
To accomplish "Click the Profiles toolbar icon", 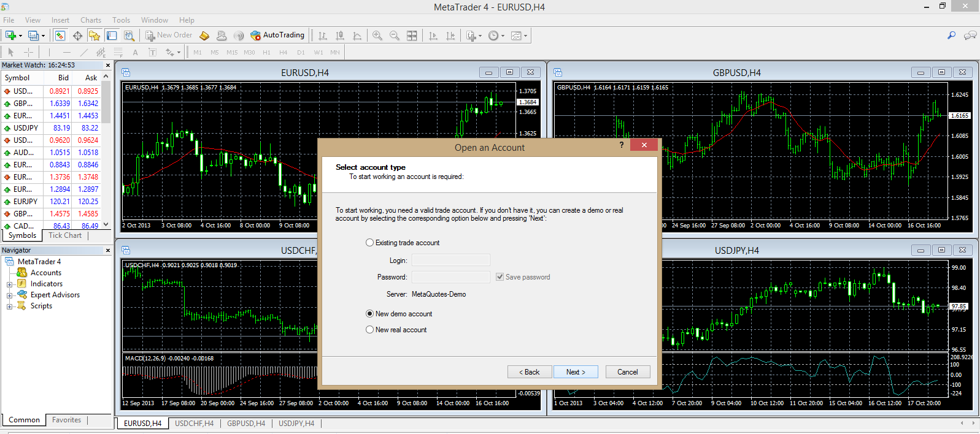I will click(x=33, y=36).
